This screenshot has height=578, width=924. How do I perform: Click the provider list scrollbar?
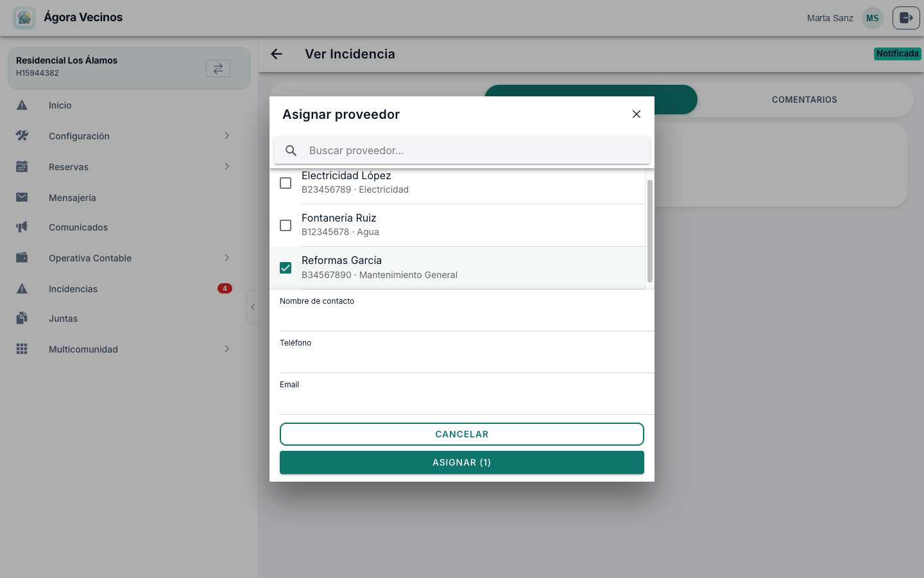click(x=650, y=231)
